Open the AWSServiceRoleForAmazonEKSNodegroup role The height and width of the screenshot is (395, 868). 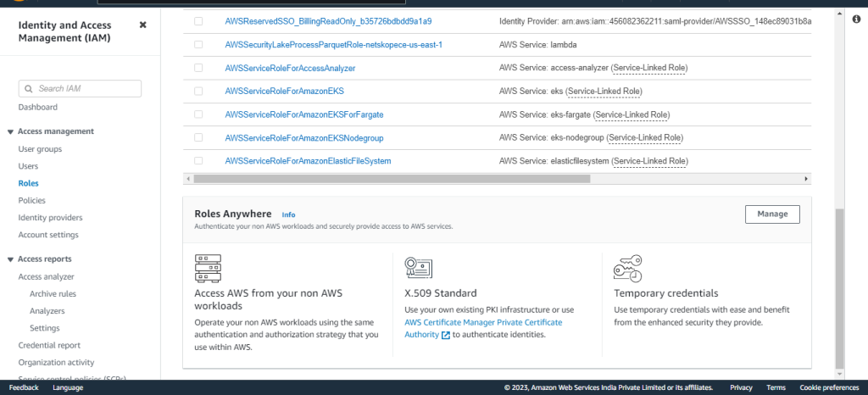coord(304,138)
